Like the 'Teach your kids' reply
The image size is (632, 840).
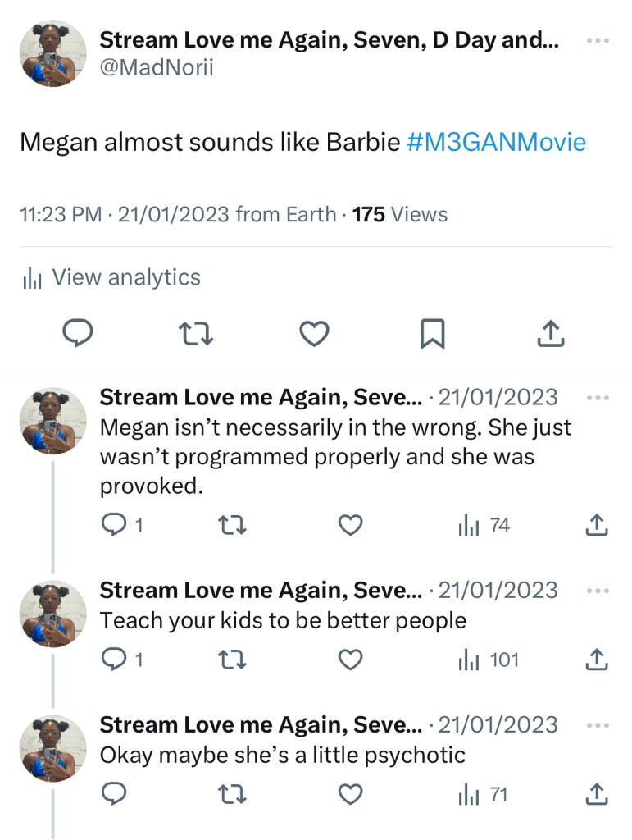[x=351, y=660]
